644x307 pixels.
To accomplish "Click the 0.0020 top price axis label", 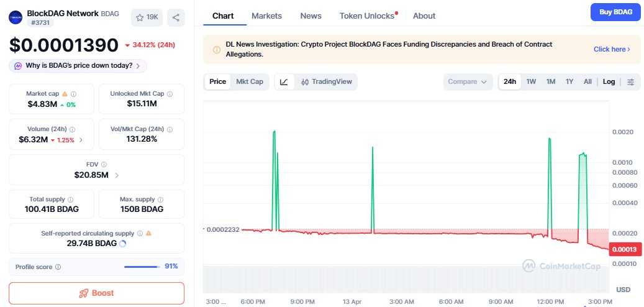I will coord(622,132).
